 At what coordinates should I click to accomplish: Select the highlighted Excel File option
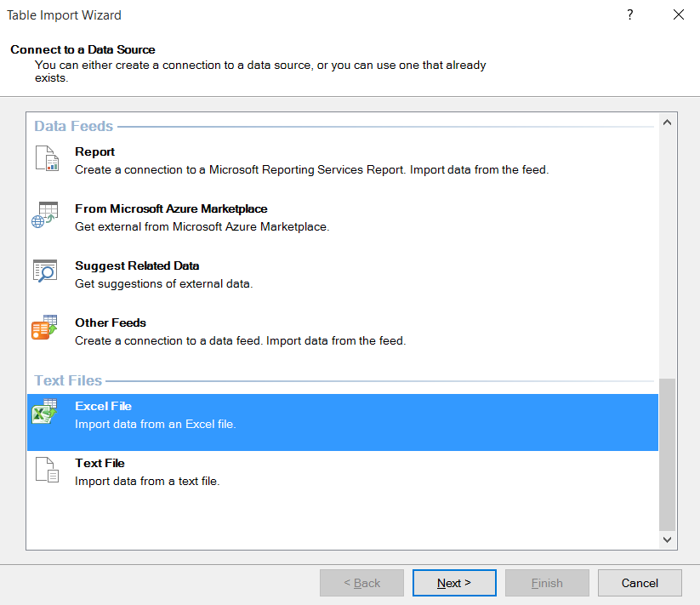click(103, 406)
